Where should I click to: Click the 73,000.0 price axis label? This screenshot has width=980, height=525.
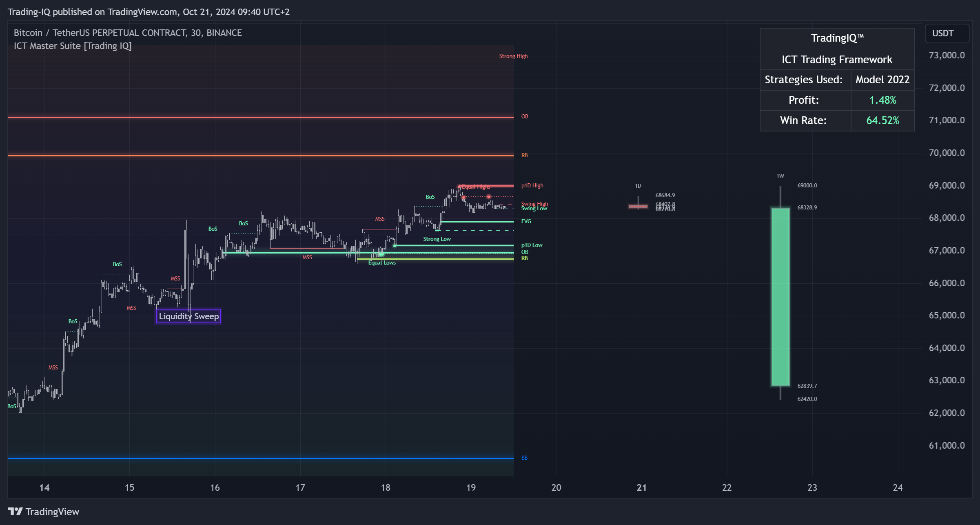(x=947, y=55)
